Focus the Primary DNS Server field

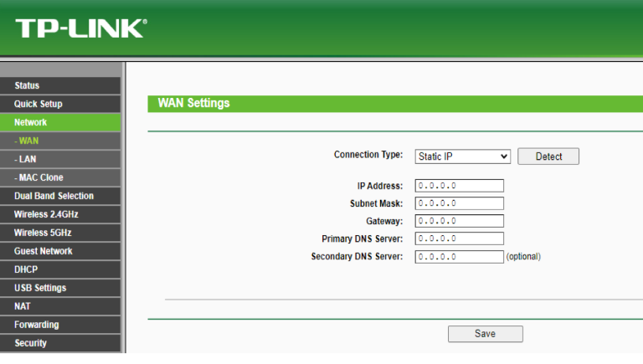tap(459, 238)
